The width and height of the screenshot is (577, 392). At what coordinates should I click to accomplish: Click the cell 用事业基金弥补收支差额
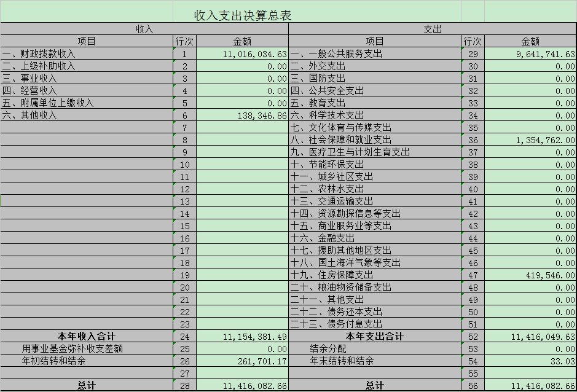(x=87, y=348)
